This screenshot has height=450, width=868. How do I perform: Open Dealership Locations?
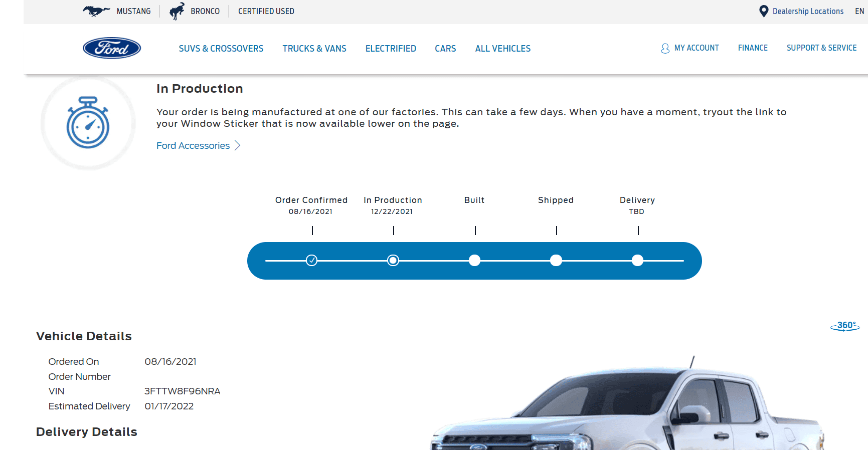(808, 11)
